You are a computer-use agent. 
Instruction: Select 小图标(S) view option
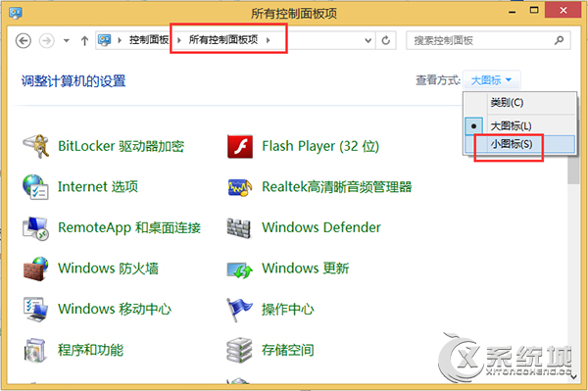[x=519, y=144]
